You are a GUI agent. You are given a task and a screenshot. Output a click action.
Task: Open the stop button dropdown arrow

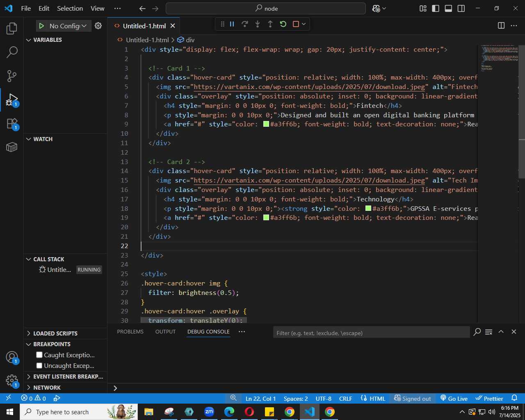pos(304,24)
